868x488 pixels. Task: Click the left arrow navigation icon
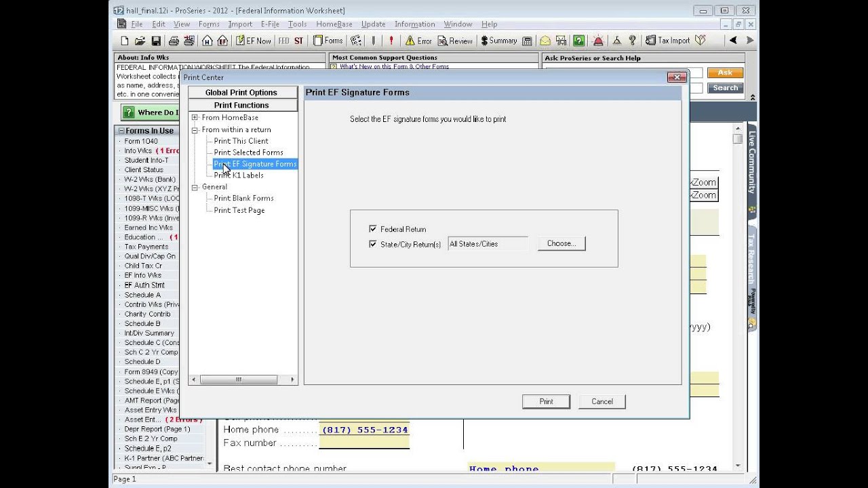(x=733, y=41)
